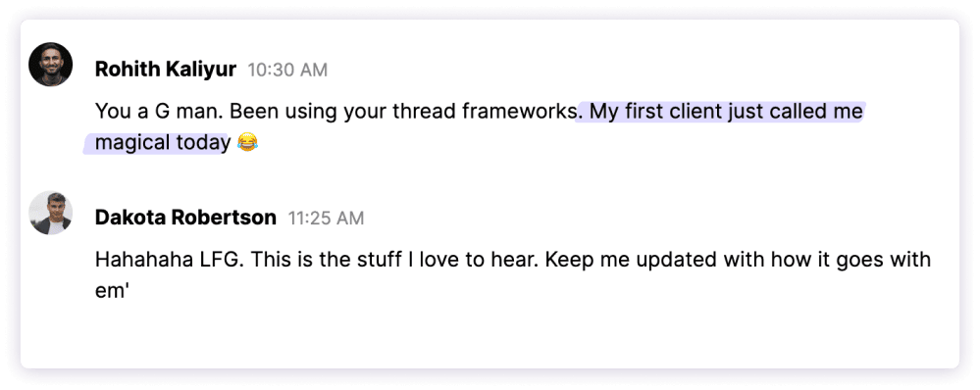Click highlighted text 'magical today'
This screenshot has height=390, width=980.
[x=163, y=143]
